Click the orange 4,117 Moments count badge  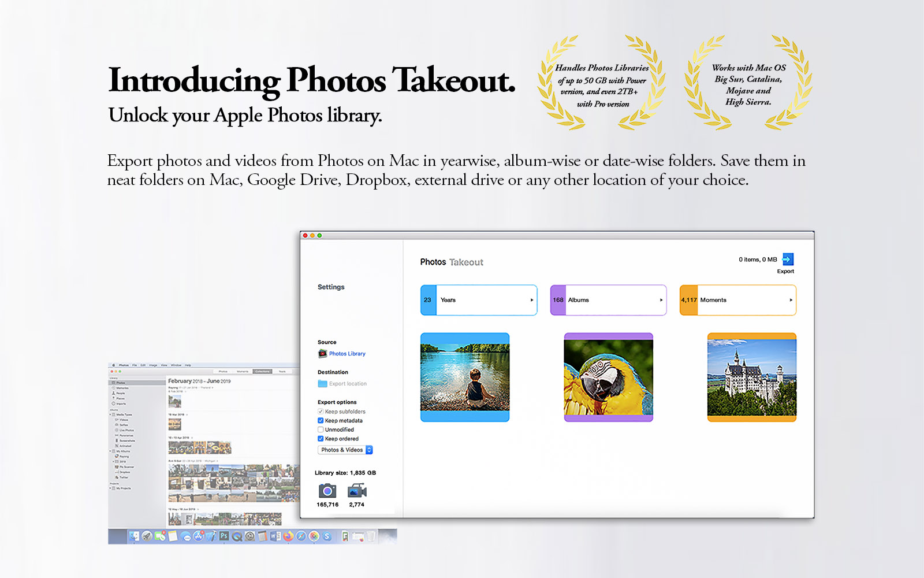[689, 300]
